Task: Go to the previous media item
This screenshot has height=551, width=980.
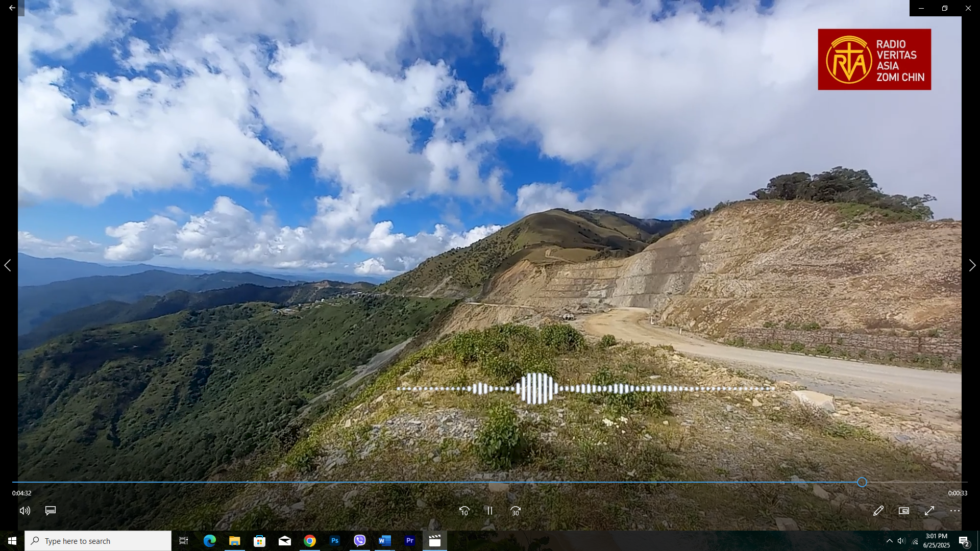Action: pos(8,265)
